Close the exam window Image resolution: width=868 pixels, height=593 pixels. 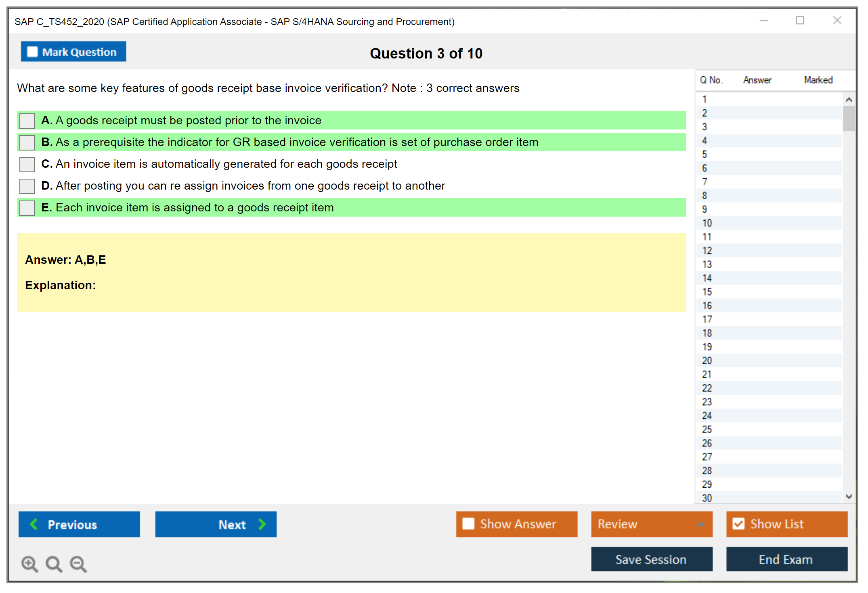[x=837, y=21]
